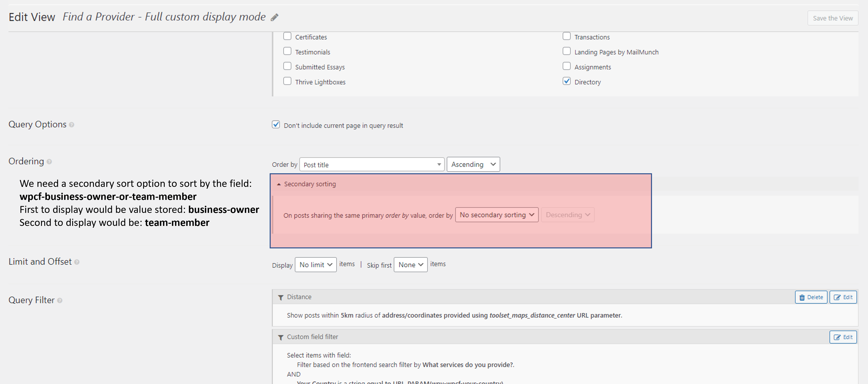Click the funnel icon next to Custom field filter
The width and height of the screenshot is (868, 384).
(280, 337)
